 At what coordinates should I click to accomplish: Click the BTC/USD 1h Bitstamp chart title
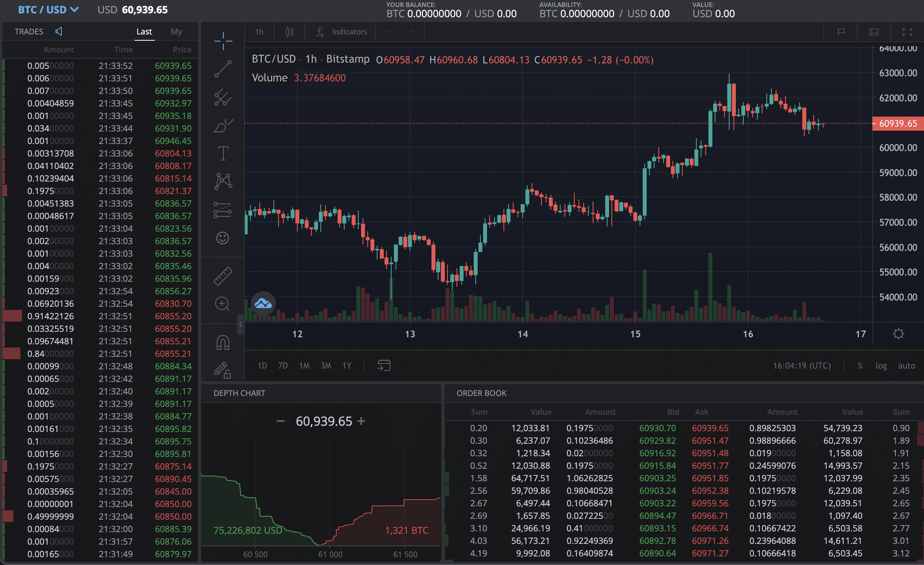tap(311, 59)
